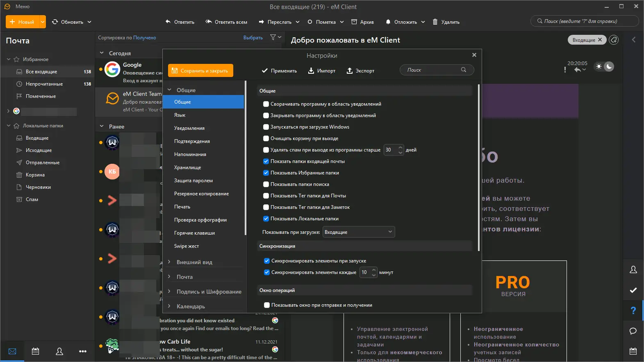Uncheck 'Показывать Избранные папки'
Image resolution: width=644 pixels, height=362 pixels.
(266, 173)
